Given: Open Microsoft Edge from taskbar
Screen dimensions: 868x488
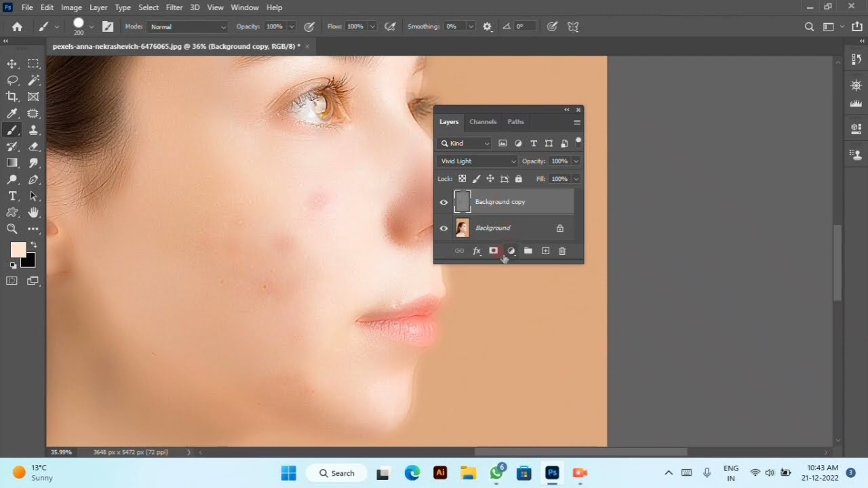Looking at the screenshot, I should tap(412, 473).
